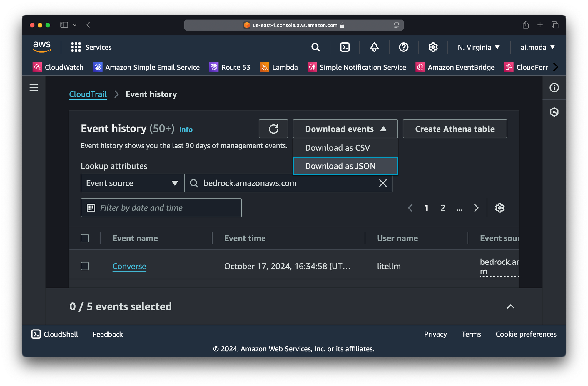Refresh the event history list
This screenshot has width=588, height=386.
(x=273, y=129)
